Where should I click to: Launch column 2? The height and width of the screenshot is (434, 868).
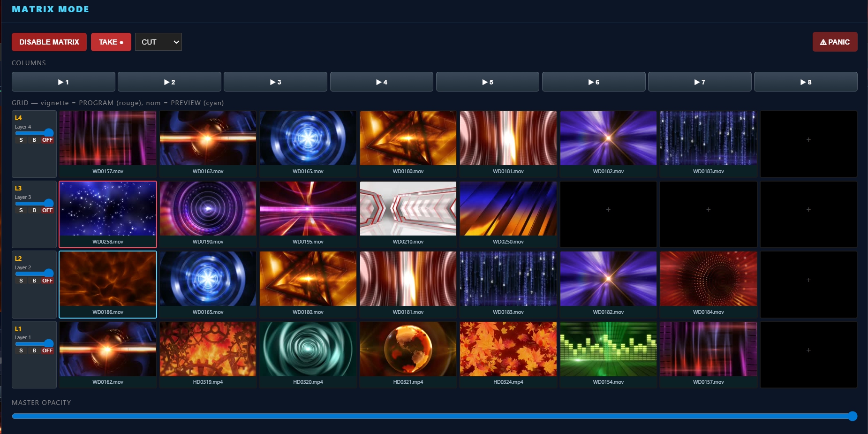pyautogui.click(x=169, y=82)
